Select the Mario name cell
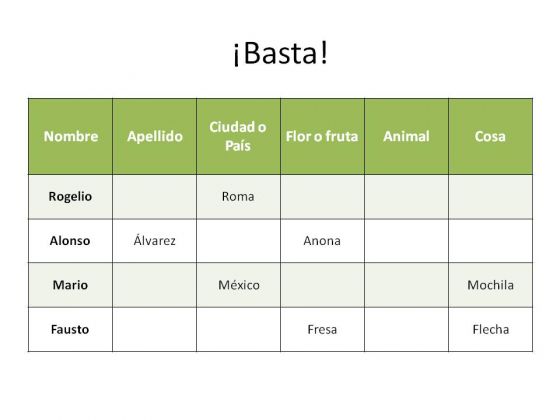 tap(70, 285)
